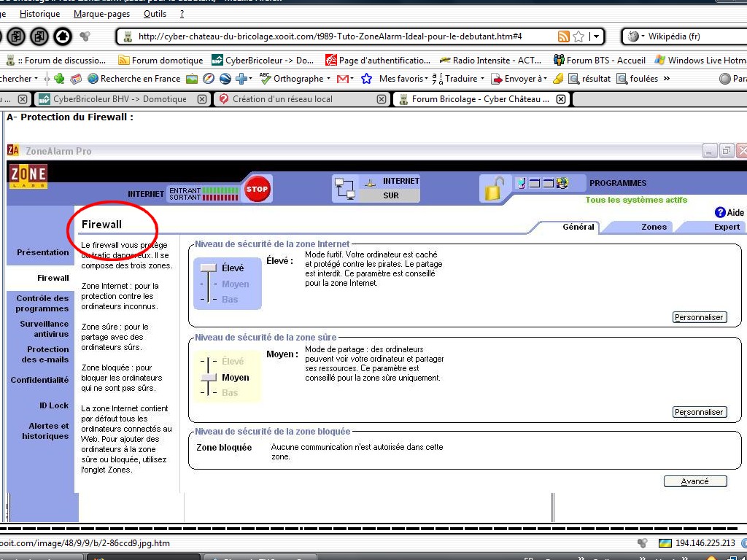Open the Outils menu
This screenshot has height=560, width=747.
[x=155, y=14]
